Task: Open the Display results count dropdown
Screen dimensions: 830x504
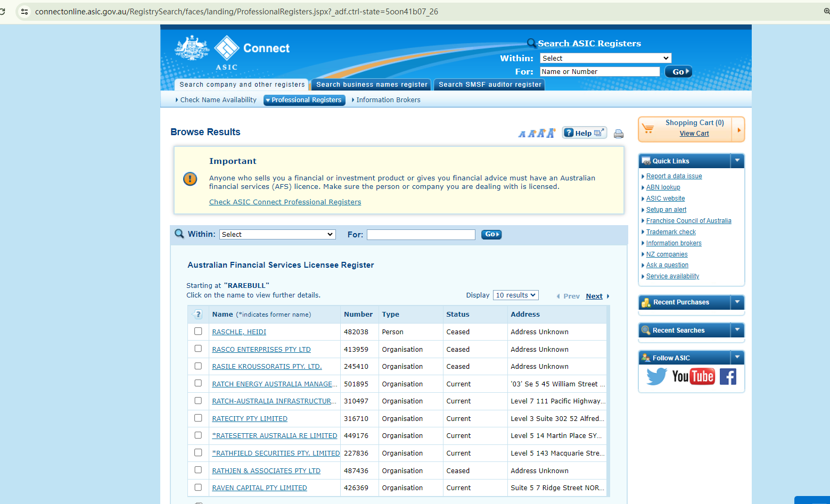Action: [x=515, y=295]
